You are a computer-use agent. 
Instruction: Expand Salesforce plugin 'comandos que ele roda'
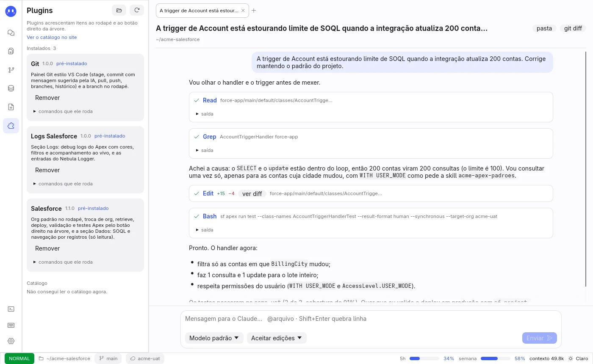[x=63, y=262]
